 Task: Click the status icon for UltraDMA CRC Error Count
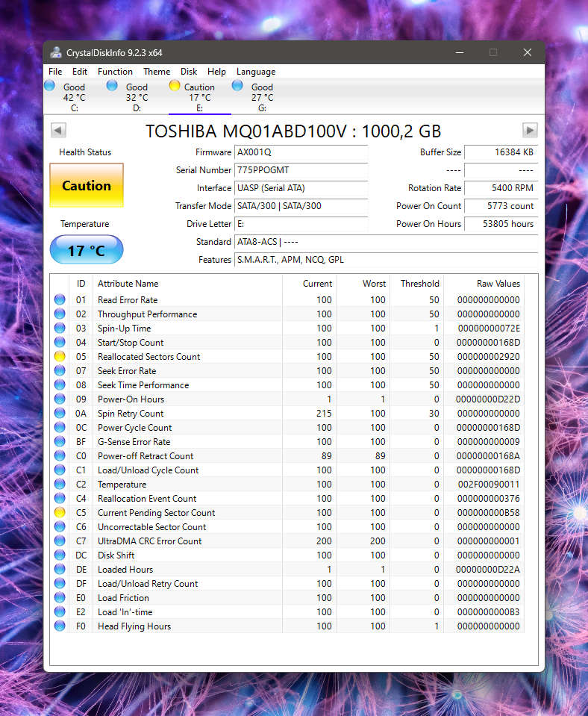click(x=60, y=541)
